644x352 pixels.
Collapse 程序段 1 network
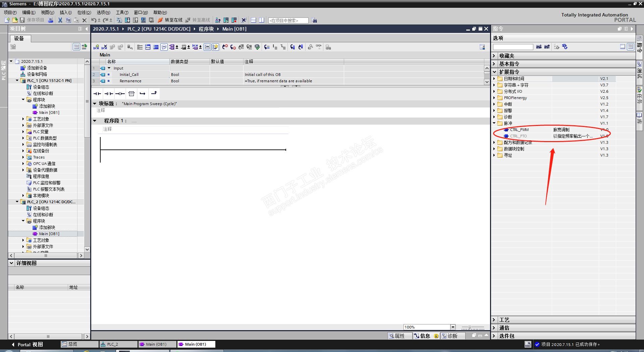(x=95, y=121)
